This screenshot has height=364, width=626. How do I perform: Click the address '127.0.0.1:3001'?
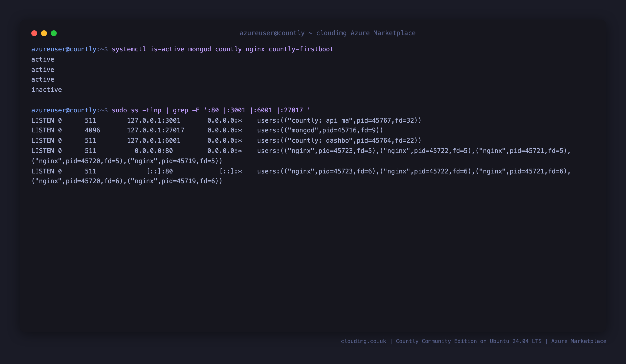click(154, 120)
